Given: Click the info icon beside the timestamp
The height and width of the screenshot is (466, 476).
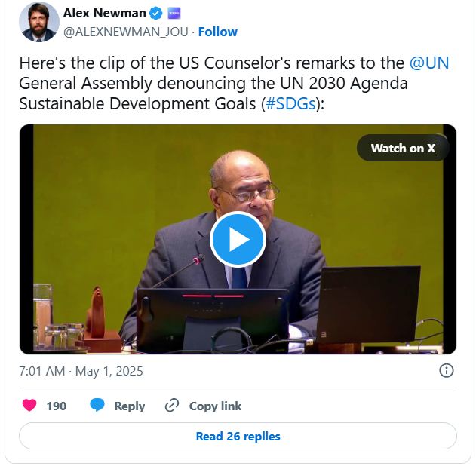Looking at the screenshot, I should 447,371.
